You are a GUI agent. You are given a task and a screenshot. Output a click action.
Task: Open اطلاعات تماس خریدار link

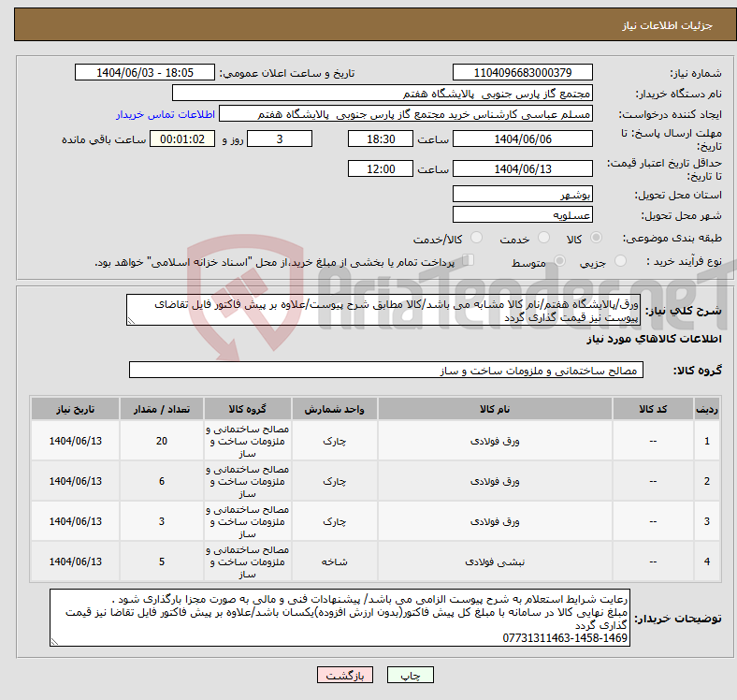(x=166, y=114)
